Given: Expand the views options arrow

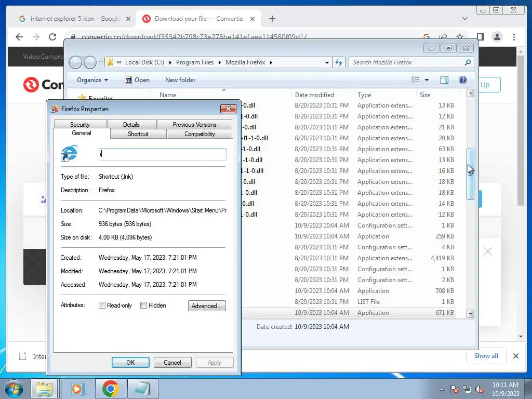Looking at the screenshot, I should [x=427, y=80].
